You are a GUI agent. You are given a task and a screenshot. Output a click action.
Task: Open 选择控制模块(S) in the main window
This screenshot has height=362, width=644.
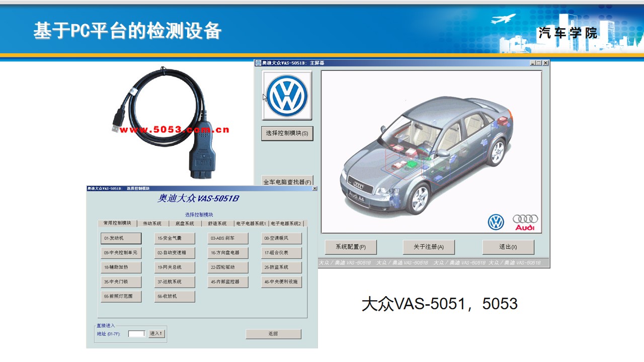(287, 133)
